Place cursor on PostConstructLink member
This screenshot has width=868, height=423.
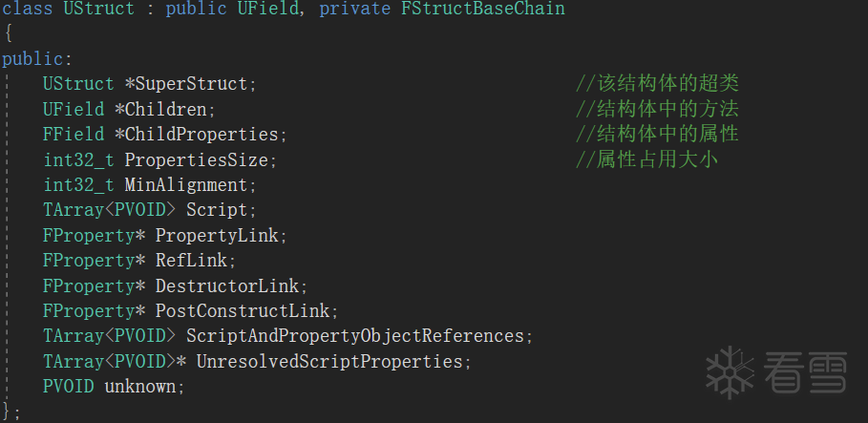(242, 310)
